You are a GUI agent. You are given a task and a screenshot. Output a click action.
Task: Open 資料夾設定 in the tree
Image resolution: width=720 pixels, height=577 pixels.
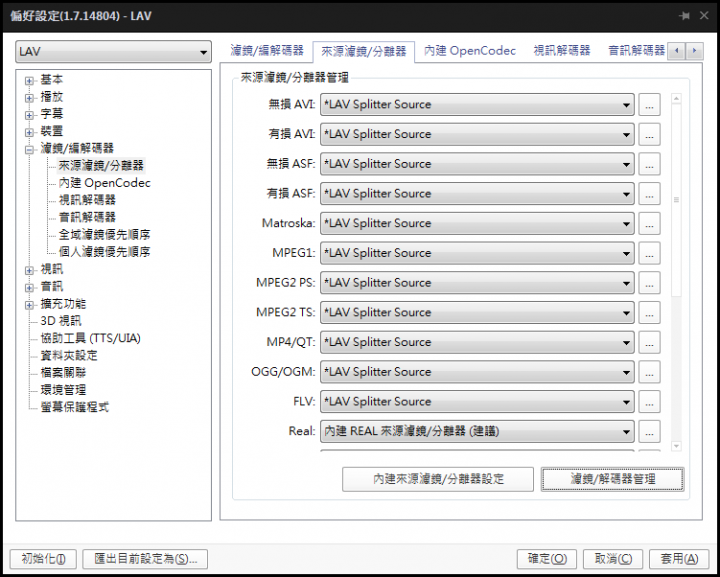coord(69,355)
